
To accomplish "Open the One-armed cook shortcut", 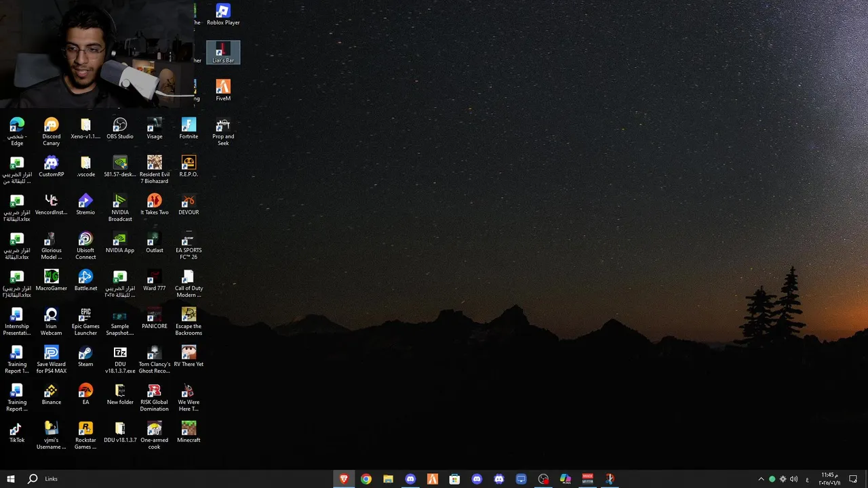I will [155, 435].
